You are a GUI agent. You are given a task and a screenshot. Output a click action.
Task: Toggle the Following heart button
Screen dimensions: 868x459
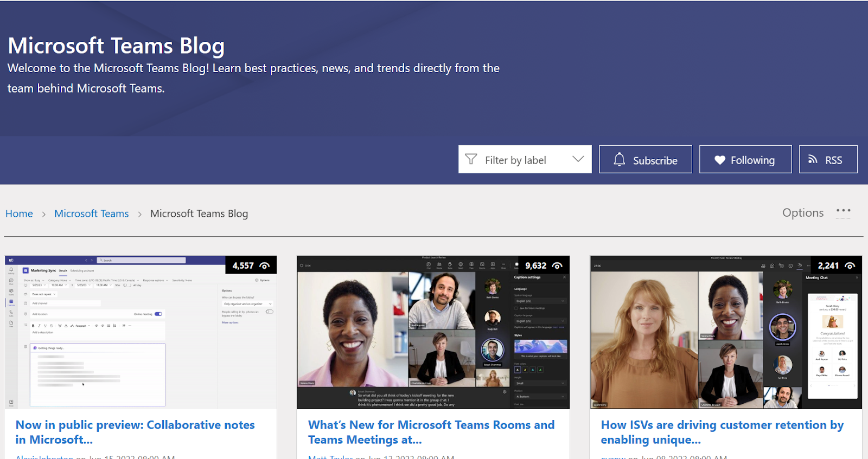coord(745,159)
